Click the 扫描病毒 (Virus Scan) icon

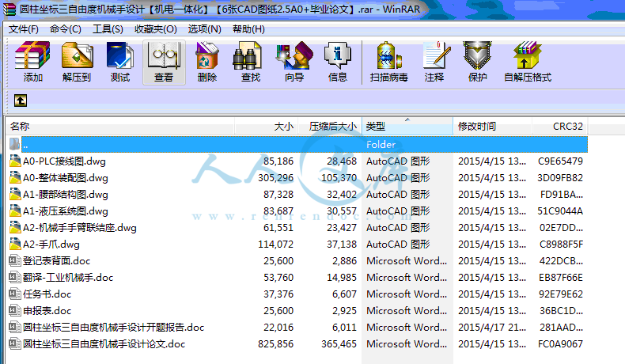pos(389,62)
